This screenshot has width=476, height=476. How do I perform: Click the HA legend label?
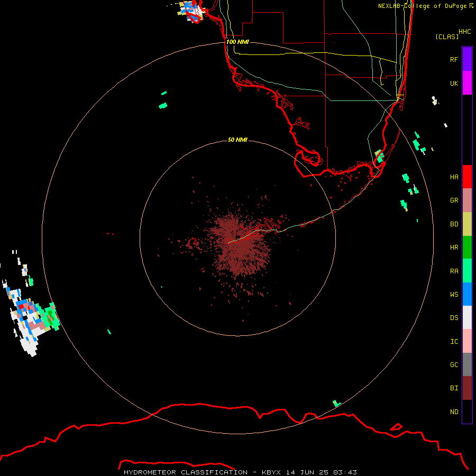pyautogui.click(x=454, y=177)
